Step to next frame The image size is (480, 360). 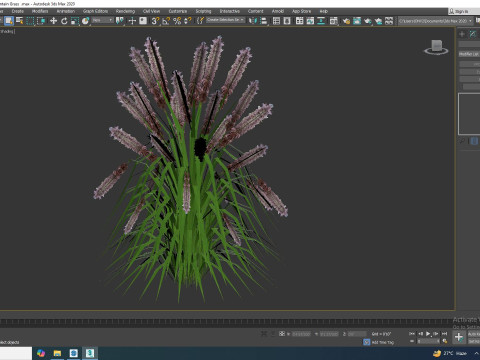[436, 333]
